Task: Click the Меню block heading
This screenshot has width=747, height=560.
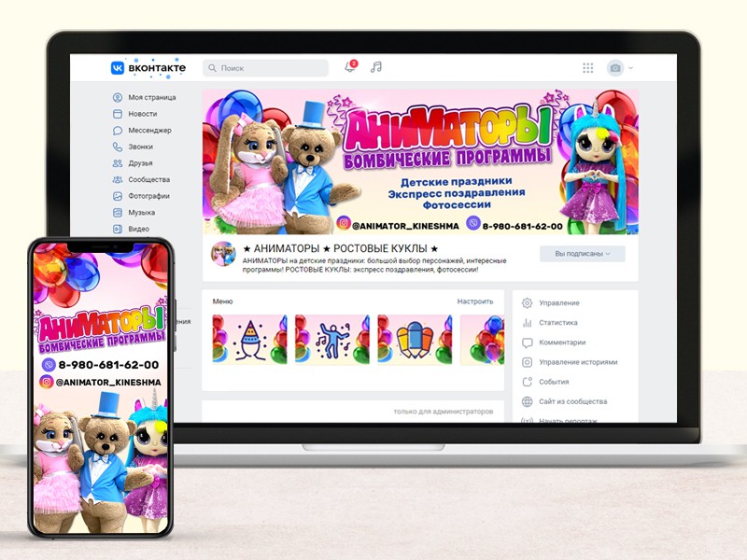Action: pos(222,301)
